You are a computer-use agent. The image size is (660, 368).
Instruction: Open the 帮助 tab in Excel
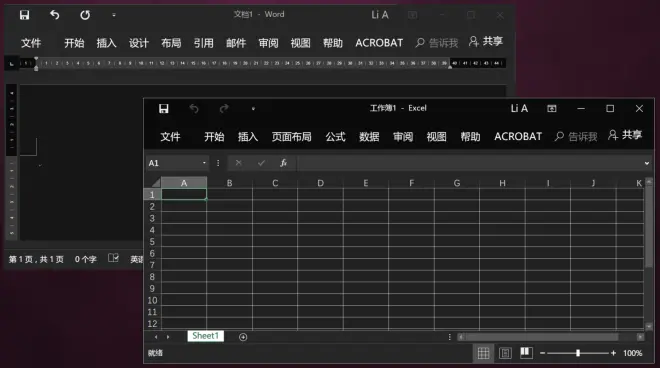pos(470,136)
